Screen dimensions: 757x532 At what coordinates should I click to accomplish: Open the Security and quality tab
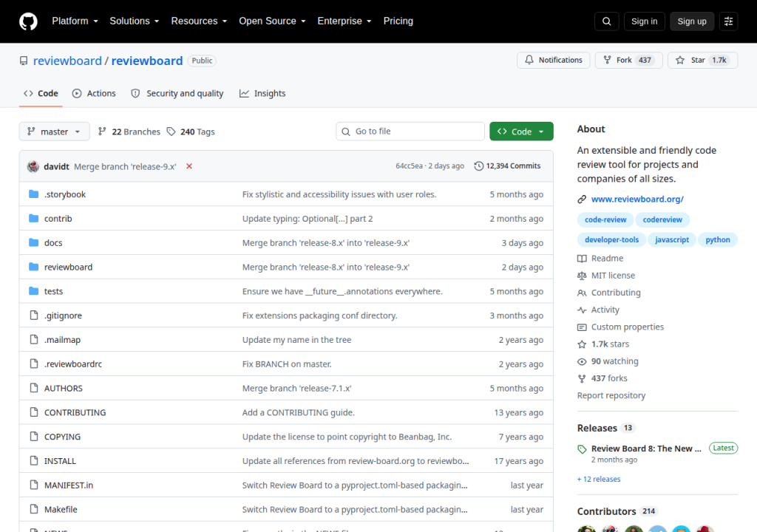pyautogui.click(x=177, y=93)
